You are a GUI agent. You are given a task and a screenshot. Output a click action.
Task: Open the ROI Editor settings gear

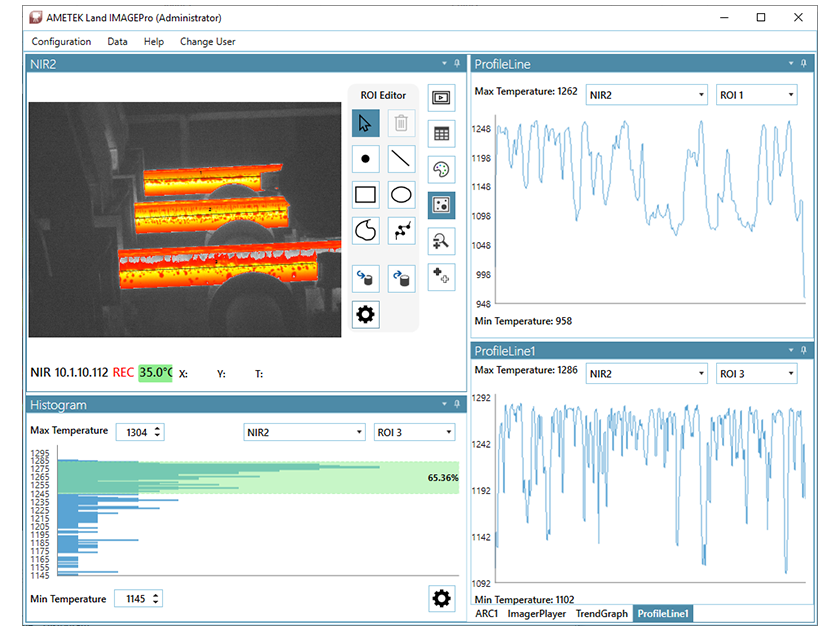pos(365,314)
